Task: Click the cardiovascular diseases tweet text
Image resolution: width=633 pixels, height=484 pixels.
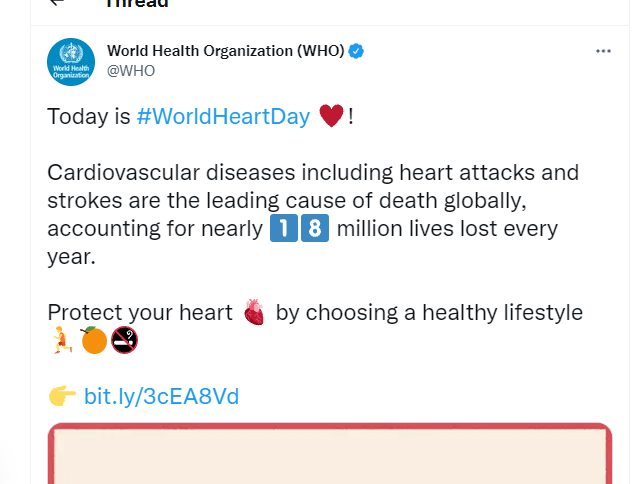Action: (x=313, y=214)
